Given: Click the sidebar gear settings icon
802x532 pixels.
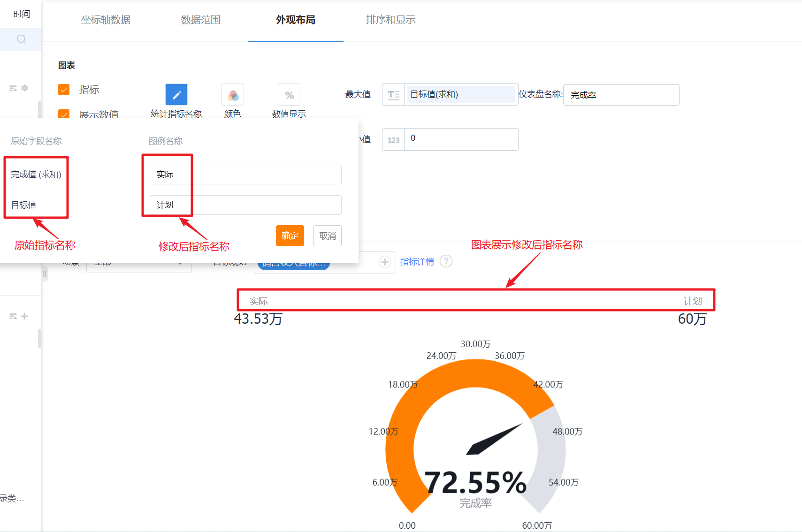Looking at the screenshot, I should click(x=25, y=88).
